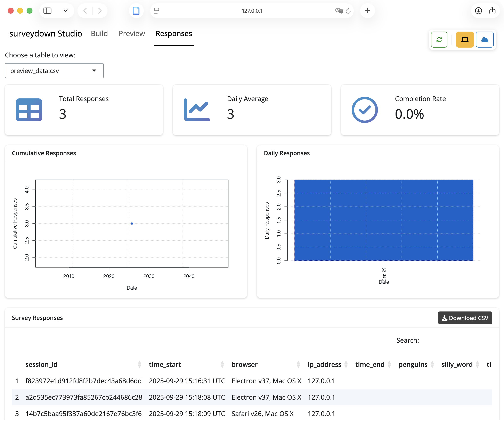Open the preview_data.csv table dropdown
504x422 pixels.
pyautogui.click(x=54, y=71)
